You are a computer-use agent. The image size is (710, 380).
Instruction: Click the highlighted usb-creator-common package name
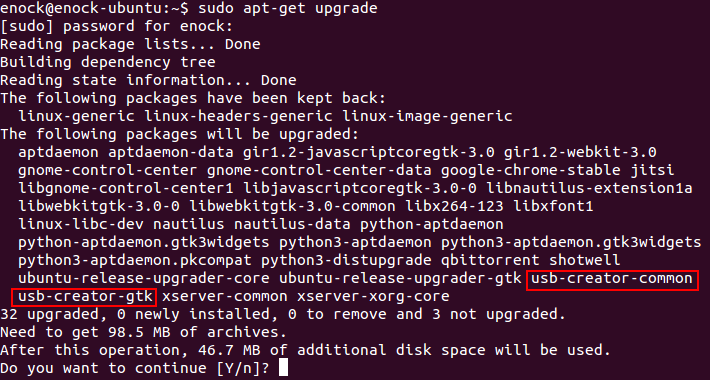pos(611,278)
